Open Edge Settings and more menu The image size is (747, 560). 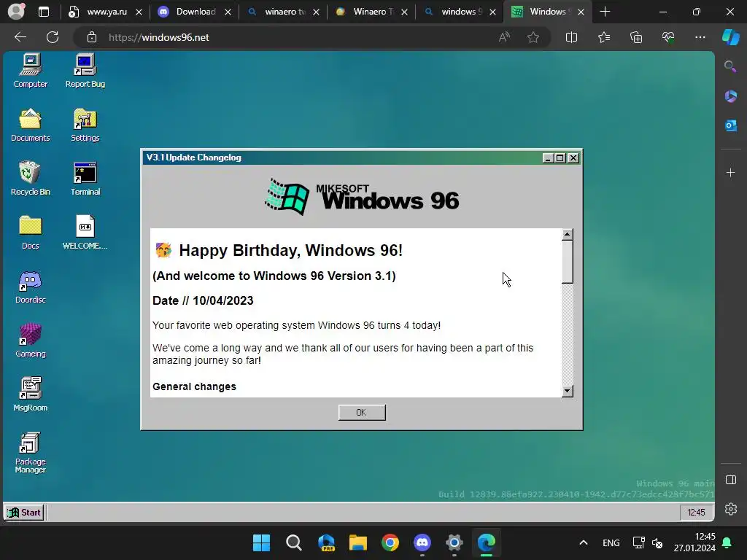[x=700, y=37]
